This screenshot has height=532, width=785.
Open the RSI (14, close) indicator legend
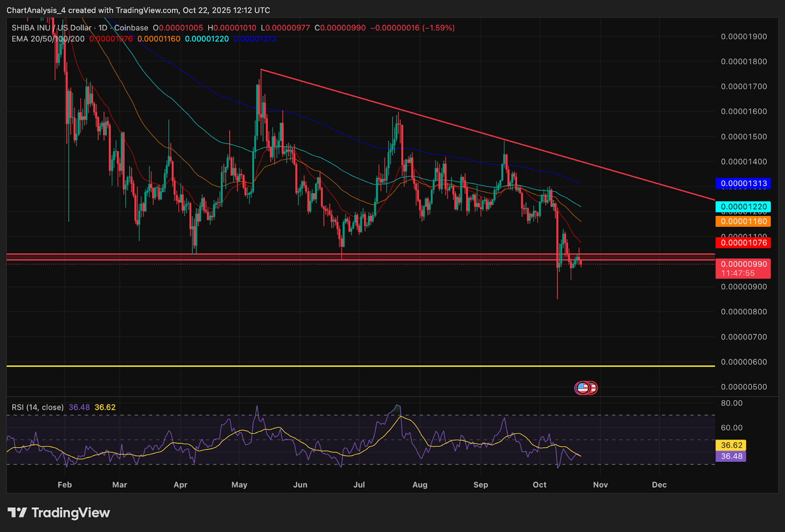click(x=38, y=407)
